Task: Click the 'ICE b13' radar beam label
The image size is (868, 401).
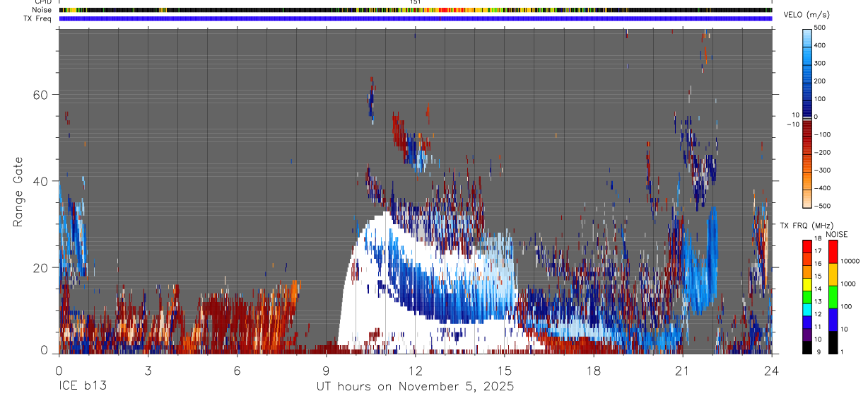Action: (x=83, y=386)
